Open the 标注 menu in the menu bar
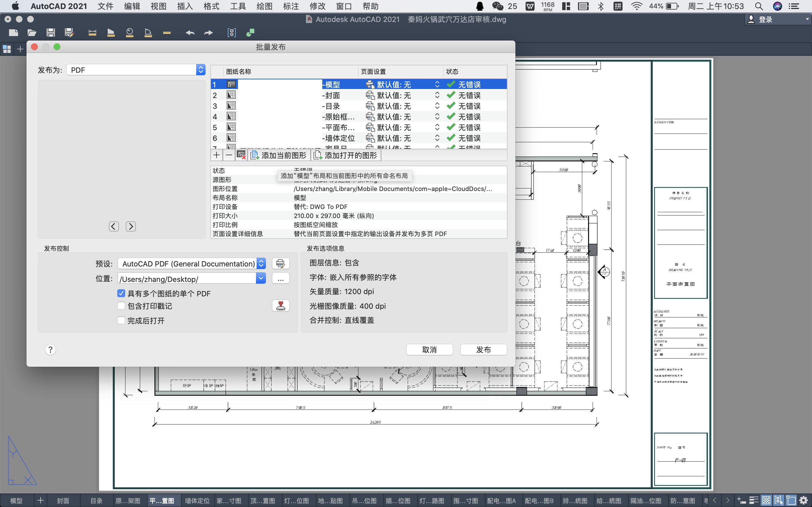Viewport: 812px width, 507px height. click(x=291, y=6)
